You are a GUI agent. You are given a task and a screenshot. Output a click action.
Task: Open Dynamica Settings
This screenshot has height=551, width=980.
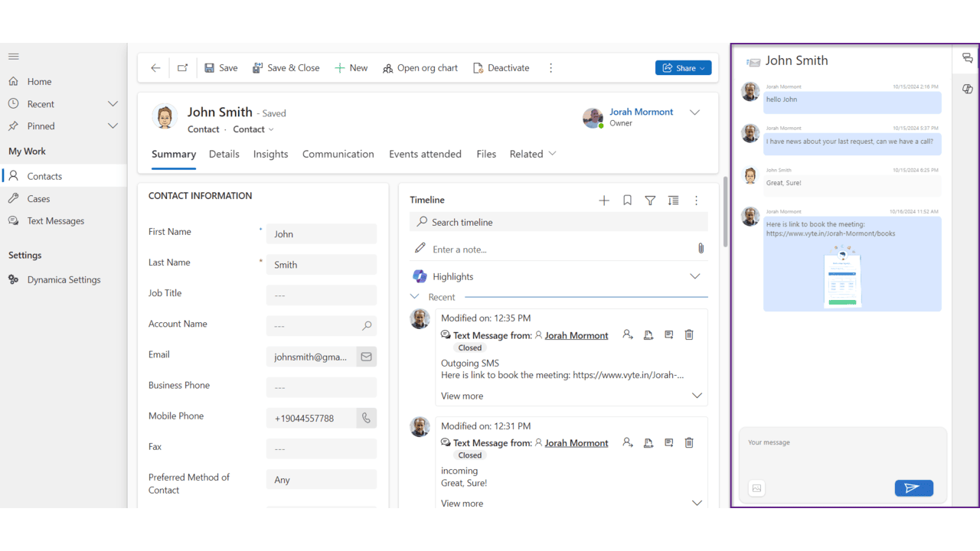pyautogui.click(x=63, y=279)
